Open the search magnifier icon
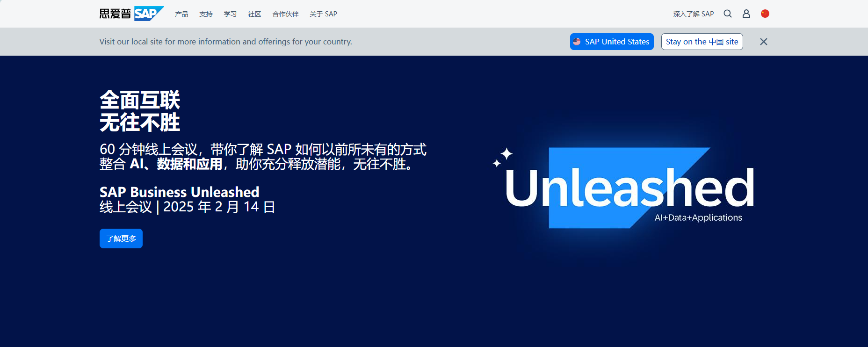This screenshot has height=347, width=868. click(x=728, y=14)
